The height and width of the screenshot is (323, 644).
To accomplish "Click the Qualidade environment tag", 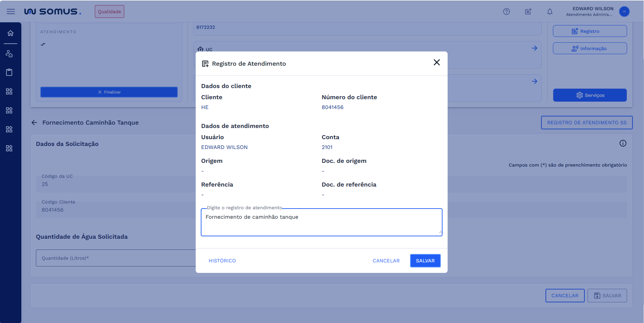I will pos(109,12).
